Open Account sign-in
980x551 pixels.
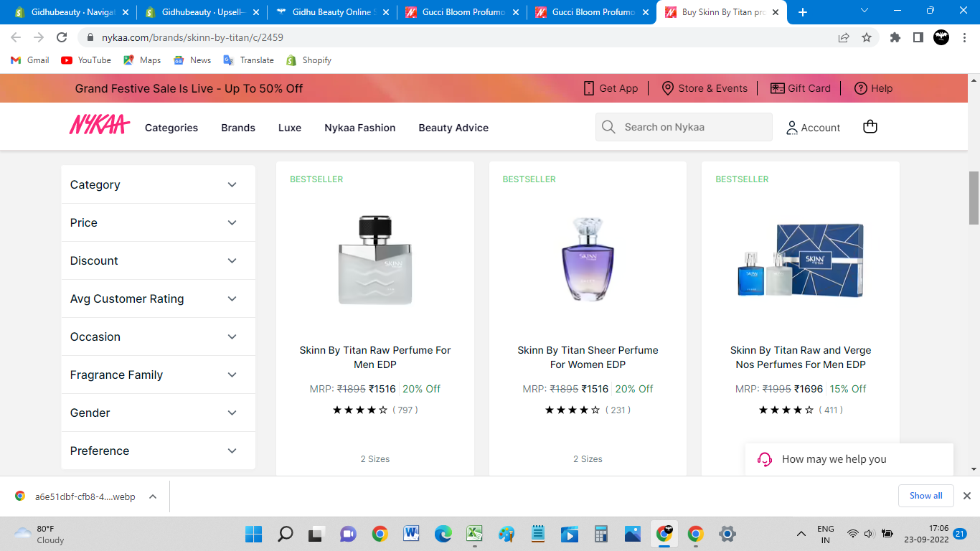pyautogui.click(x=813, y=128)
